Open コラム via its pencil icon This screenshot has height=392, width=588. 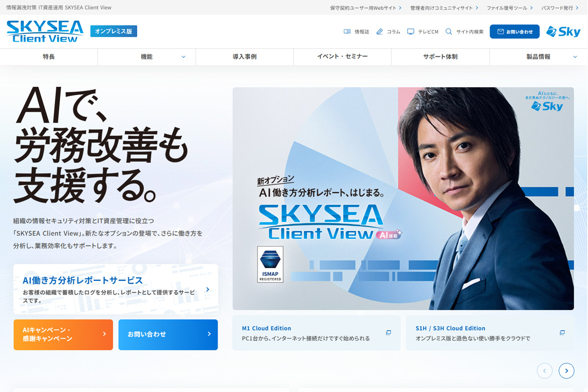point(380,31)
